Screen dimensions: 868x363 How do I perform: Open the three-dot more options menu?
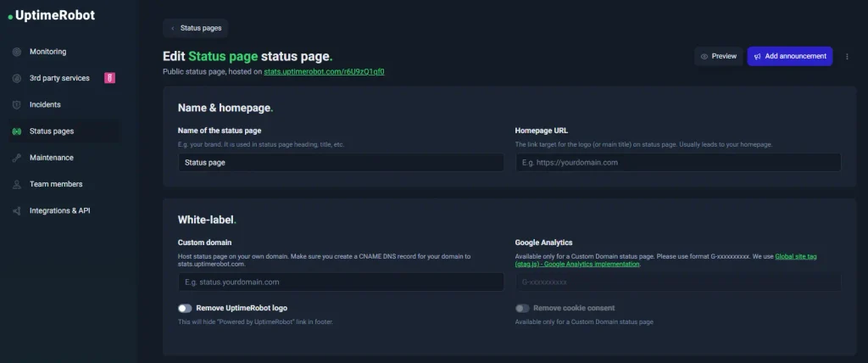[x=847, y=57]
